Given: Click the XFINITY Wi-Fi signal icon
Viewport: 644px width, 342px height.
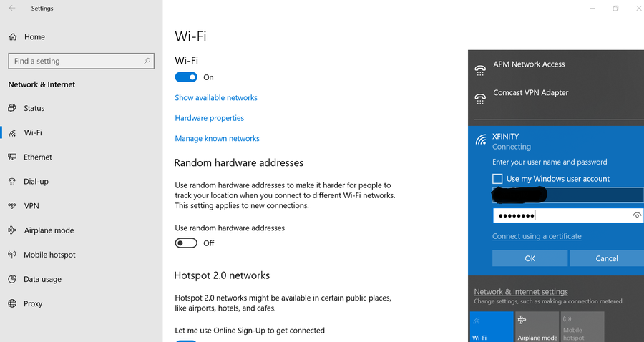Looking at the screenshot, I should [x=481, y=140].
